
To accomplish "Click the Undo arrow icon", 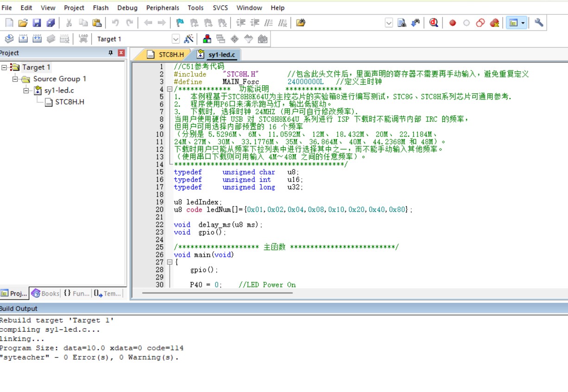I will (115, 23).
